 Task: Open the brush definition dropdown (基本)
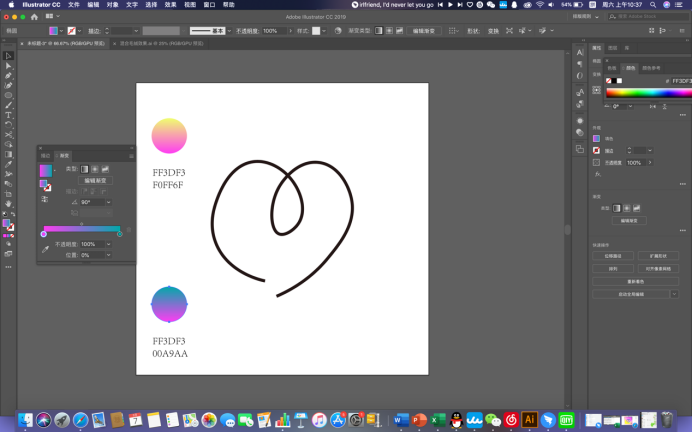[x=229, y=31]
